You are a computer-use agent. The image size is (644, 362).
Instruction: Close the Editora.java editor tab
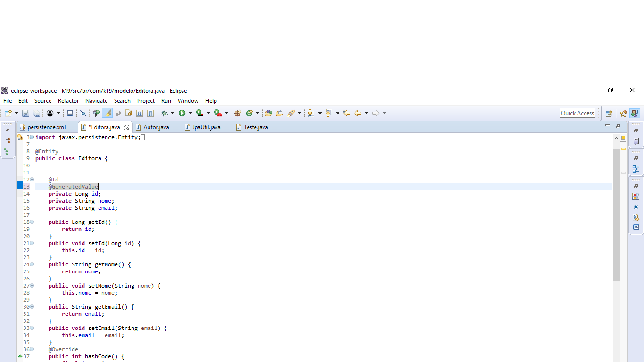click(126, 127)
